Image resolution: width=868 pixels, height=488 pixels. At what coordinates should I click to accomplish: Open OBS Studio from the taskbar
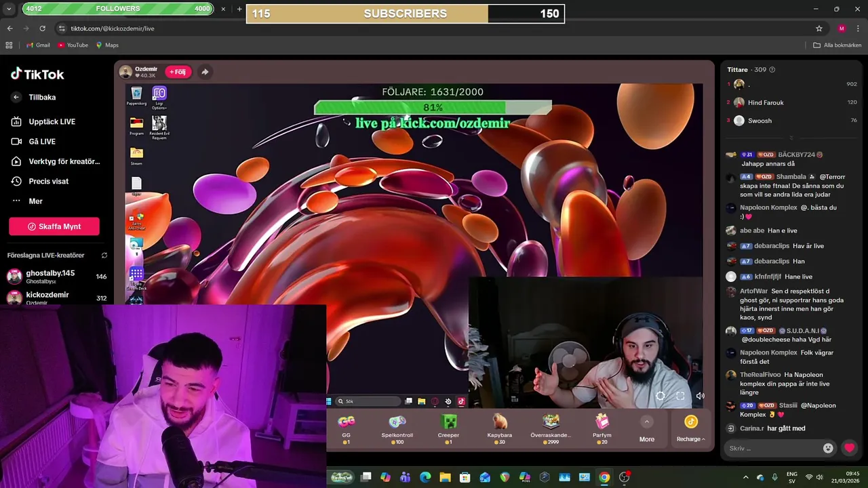click(x=625, y=477)
